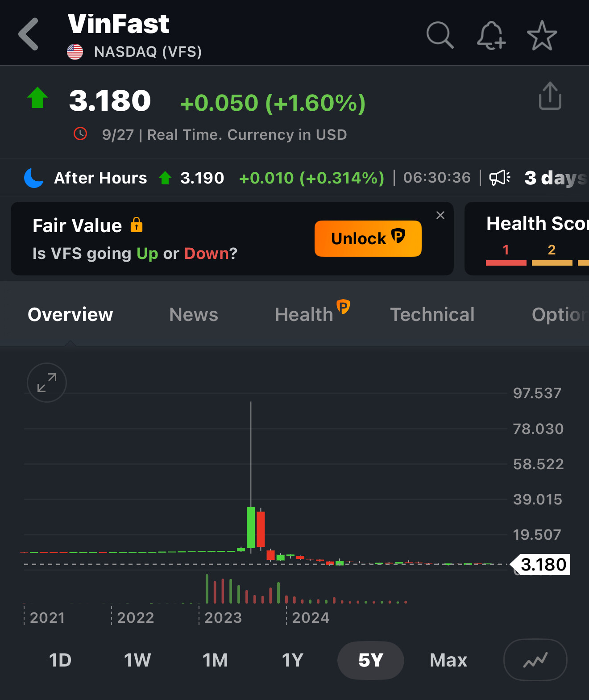Open the Options tab
589x700 pixels.
(x=560, y=314)
